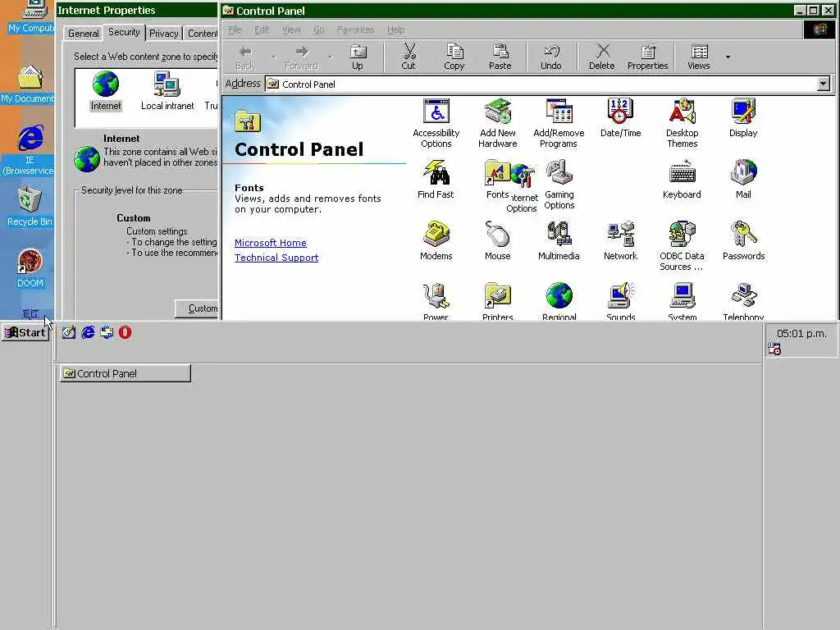Launch Opera from Quick Launch
Viewport: 840px width, 630px height.
pyautogui.click(x=125, y=333)
